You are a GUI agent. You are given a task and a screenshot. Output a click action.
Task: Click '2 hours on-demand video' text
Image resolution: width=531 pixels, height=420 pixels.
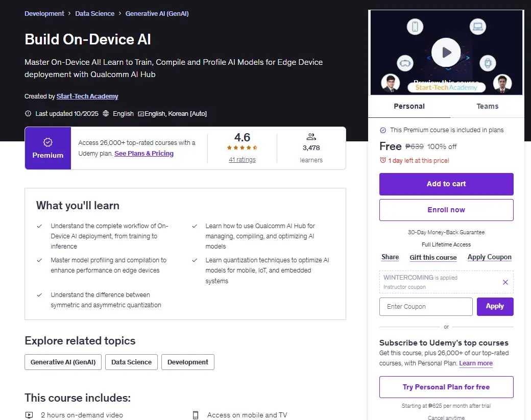point(82,415)
